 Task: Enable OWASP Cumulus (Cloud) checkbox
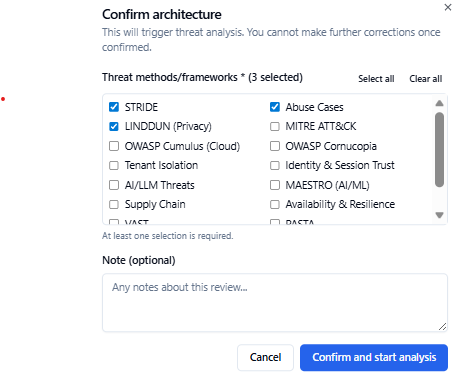(x=114, y=146)
